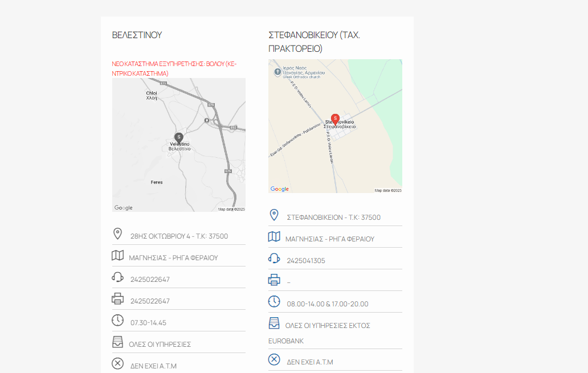Click the Google logo on Velestino map

point(124,208)
